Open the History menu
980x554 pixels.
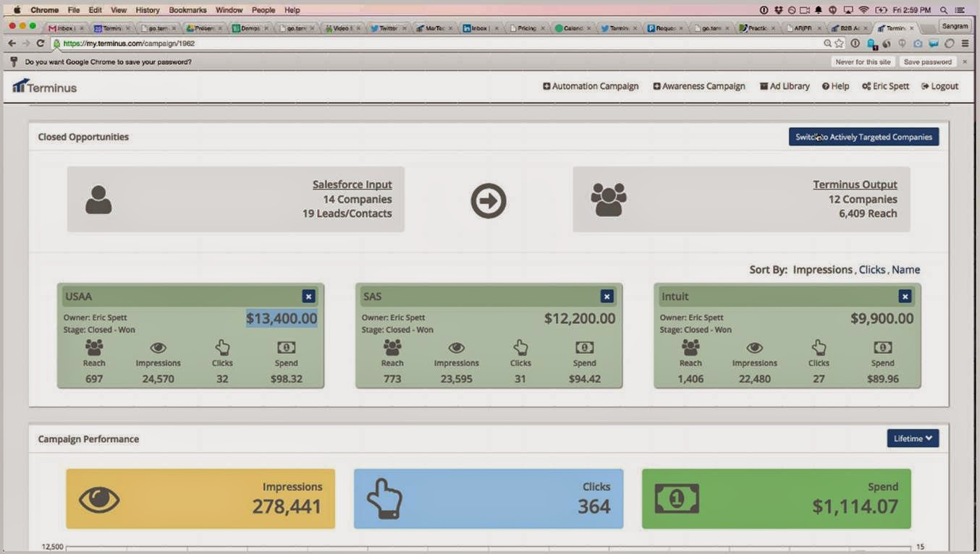point(148,10)
